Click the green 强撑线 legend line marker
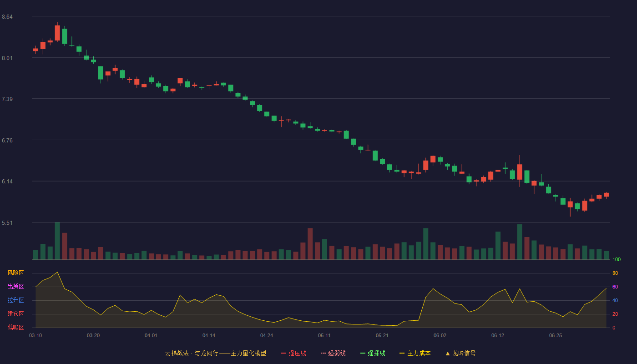 (x=363, y=353)
